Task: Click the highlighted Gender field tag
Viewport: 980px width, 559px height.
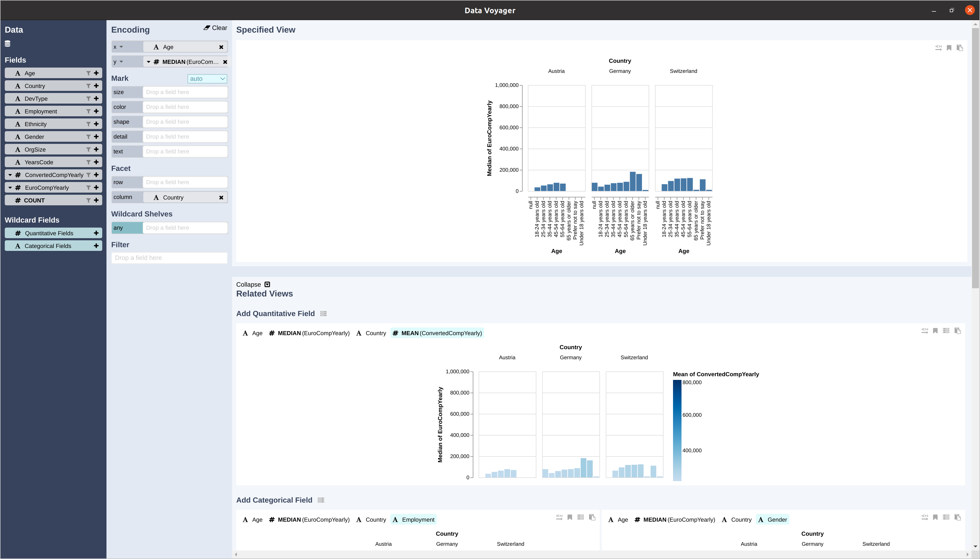Action: pos(773,520)
